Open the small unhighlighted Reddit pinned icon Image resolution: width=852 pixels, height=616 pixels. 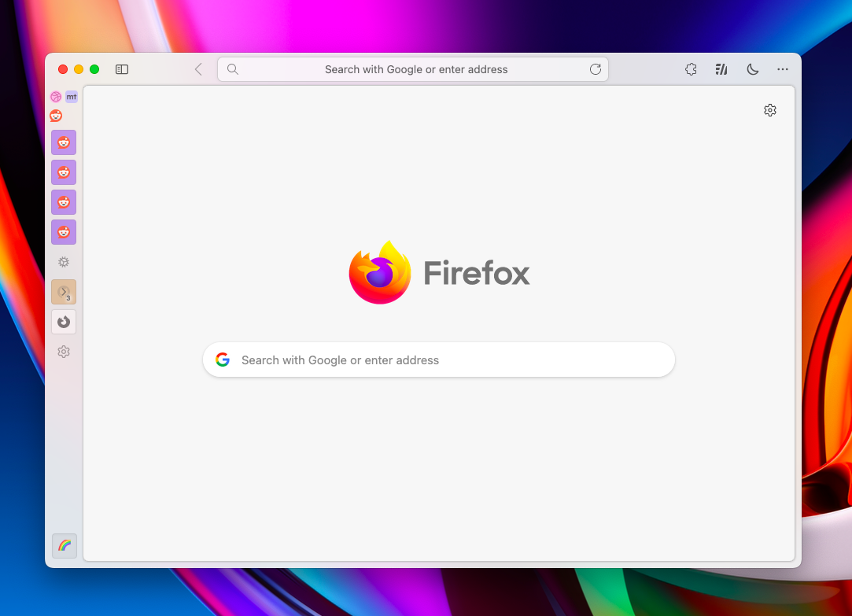coord(56,116)
